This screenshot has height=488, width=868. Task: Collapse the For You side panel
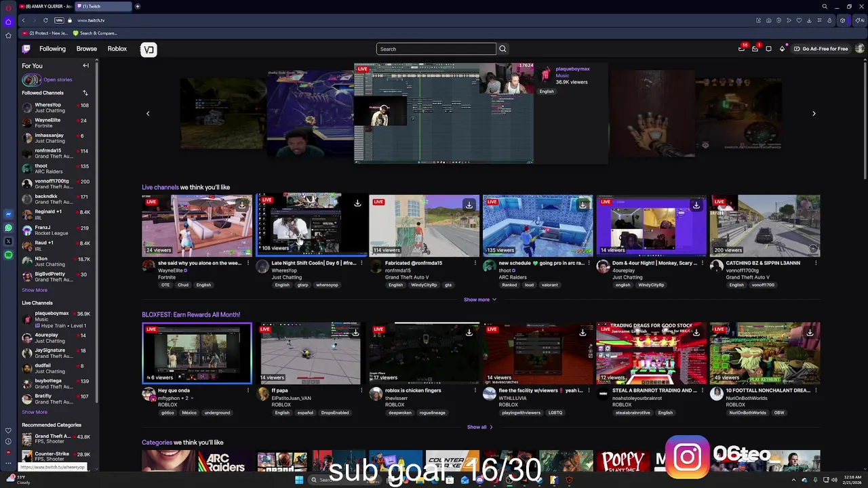pos(85,66)
